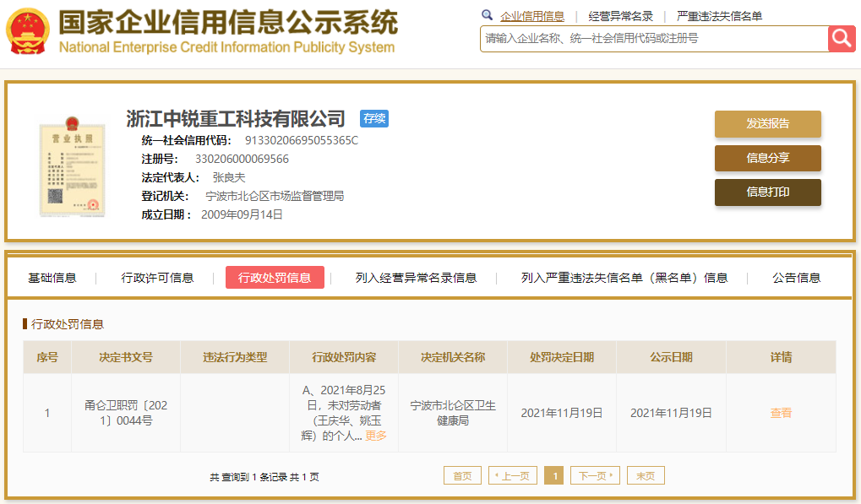861x504 pixels.
Task: Click the authority cell 宁波市北仑区卫生健康局
Action: pyautogui.click(x=453, y=413)
